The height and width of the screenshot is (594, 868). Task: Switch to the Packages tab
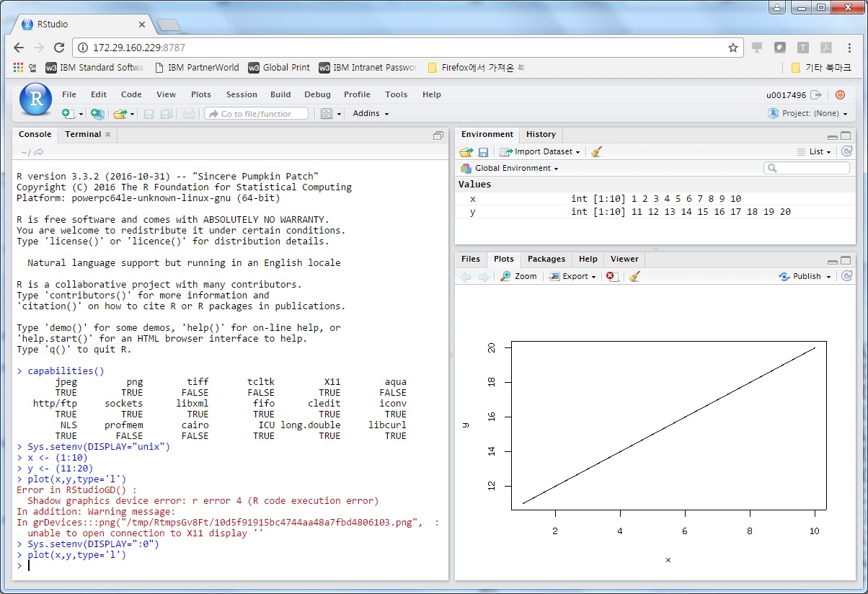[x=546, y=260]
